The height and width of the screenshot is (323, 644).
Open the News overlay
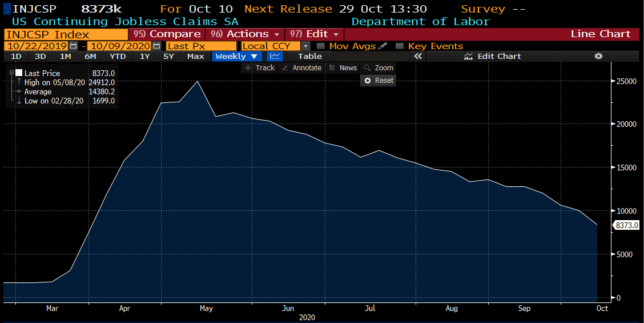point(343,68)
